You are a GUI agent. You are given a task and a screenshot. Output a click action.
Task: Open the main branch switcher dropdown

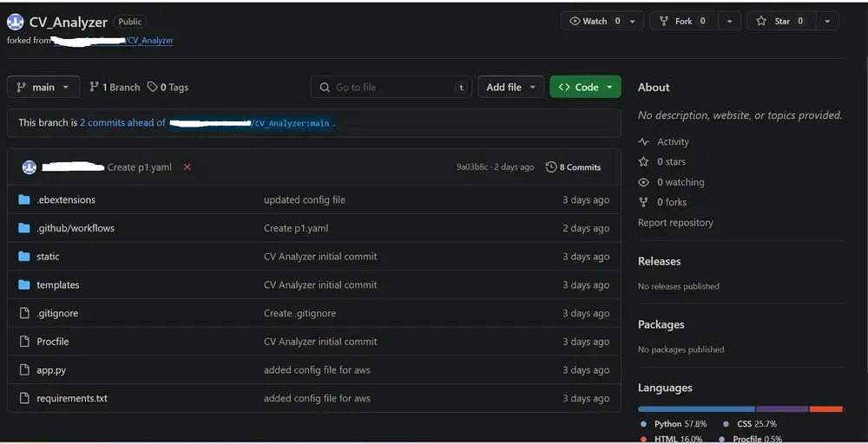[43, 87]
